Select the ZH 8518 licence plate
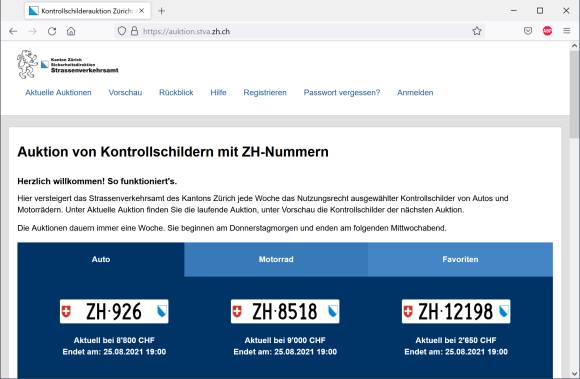 pos(285,311)
